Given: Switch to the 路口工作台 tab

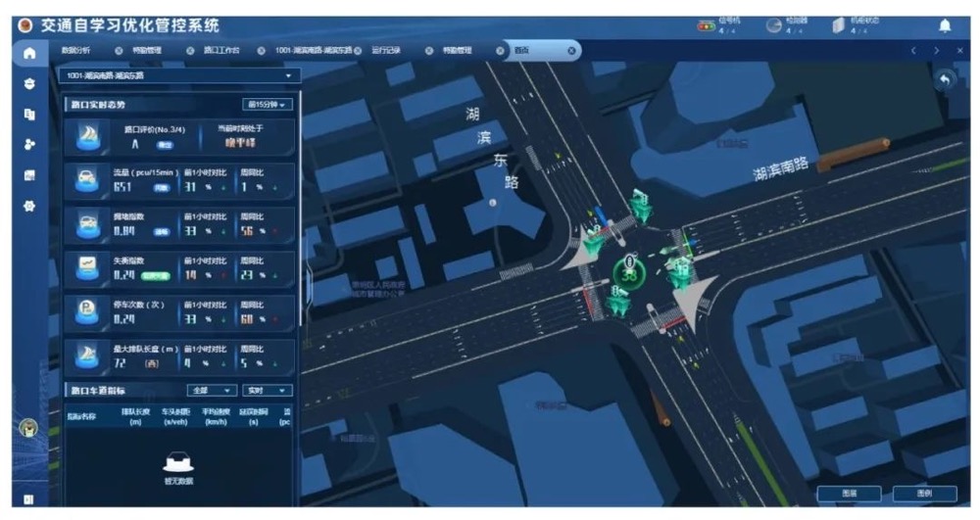Looking at the screenshot, I should coord(220,51).
